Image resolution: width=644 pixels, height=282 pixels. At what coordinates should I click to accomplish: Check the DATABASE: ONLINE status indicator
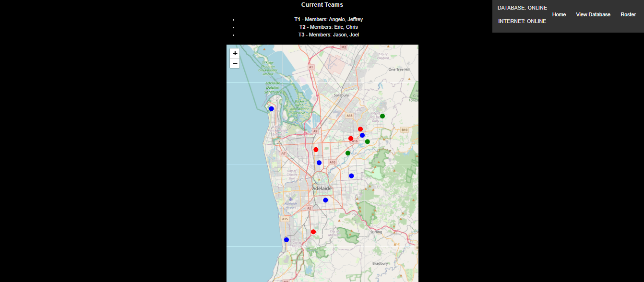point(522,7)
